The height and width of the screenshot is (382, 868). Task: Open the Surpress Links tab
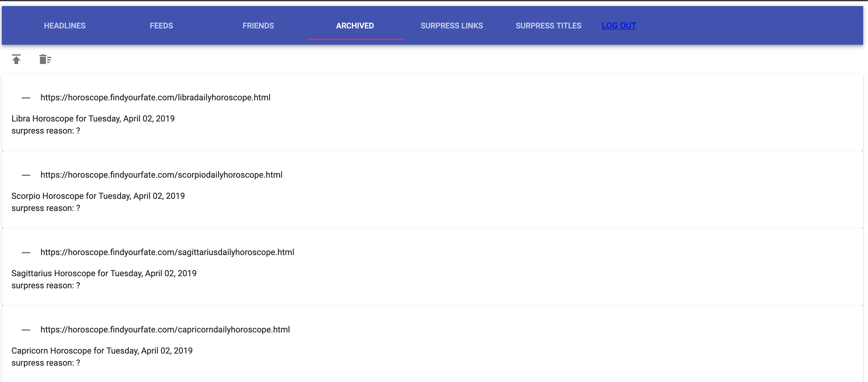pos(452,26)
